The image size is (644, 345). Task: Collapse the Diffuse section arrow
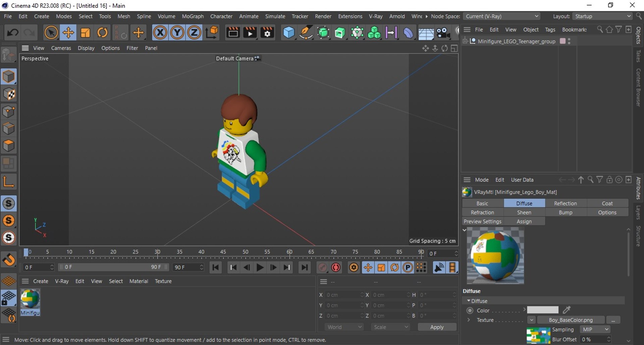coord(468,301)
